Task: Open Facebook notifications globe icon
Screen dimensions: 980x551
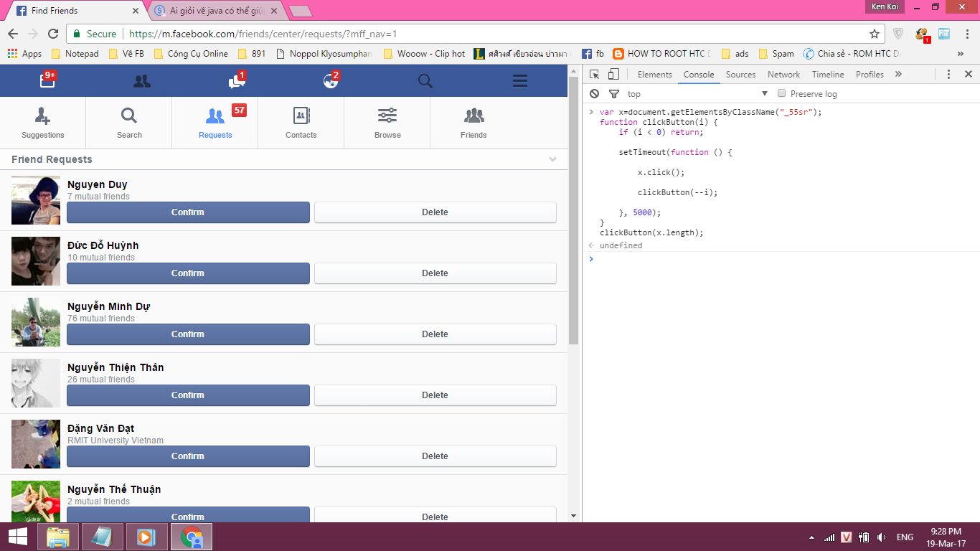Action: 330,81
